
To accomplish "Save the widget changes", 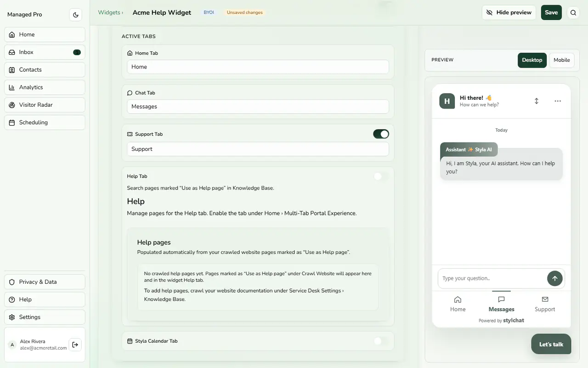I will pyautogui.click(x=551, y=12).
